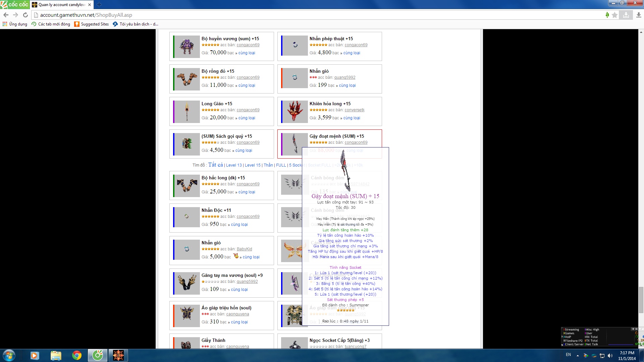Click seller conversetk under Khiên hỏa long

coord(355,110)
